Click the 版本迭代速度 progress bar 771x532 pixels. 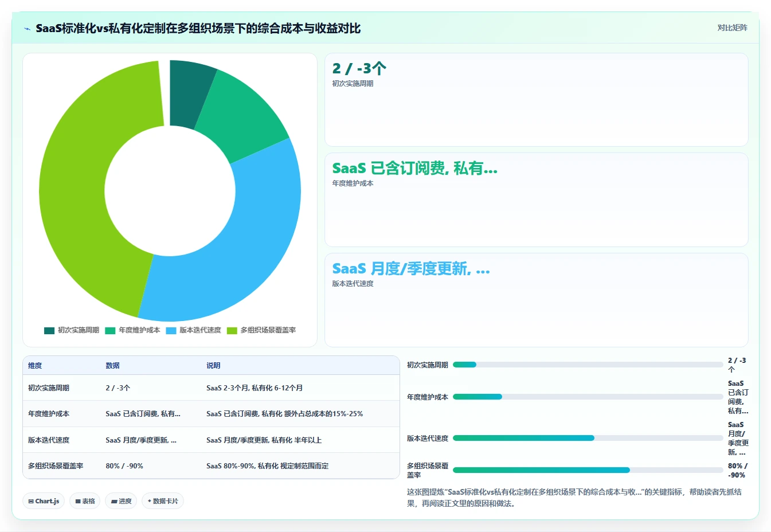click(x=588, y=438)
